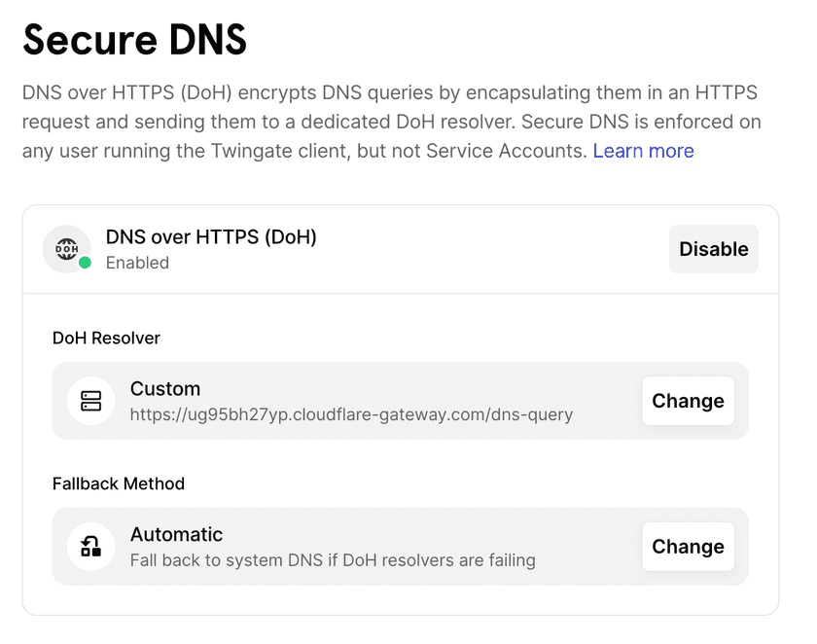Open the Learn more link
The height and width of the screenshot is (644, 817).
point(643,151)
